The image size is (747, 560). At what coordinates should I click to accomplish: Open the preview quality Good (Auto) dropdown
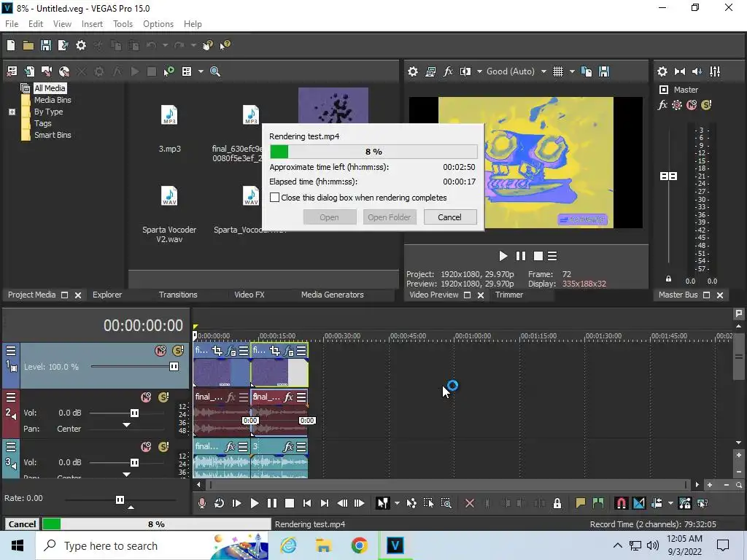(543, 71)
